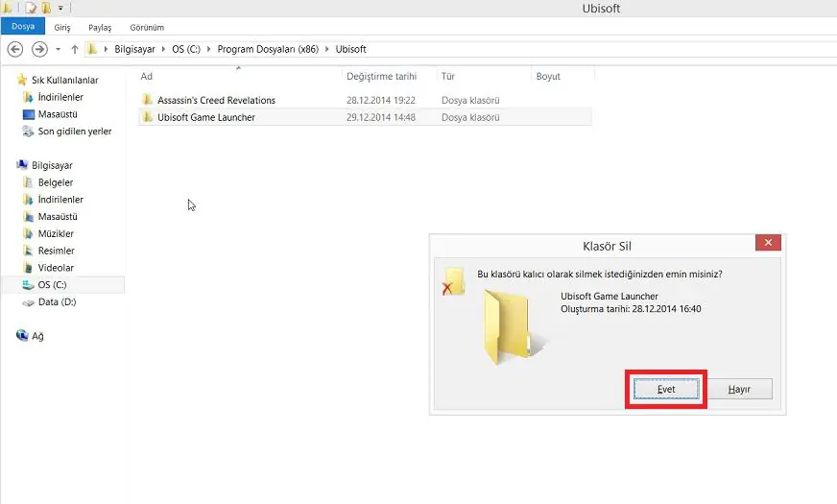This screenshot has width=837, height=504.
Task: Select Assassin's Creed Revelations folder name
Action: pos(216,101)
